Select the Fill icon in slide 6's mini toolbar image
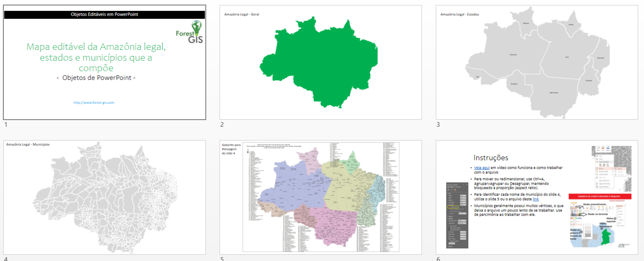 [x=602, y=148]
